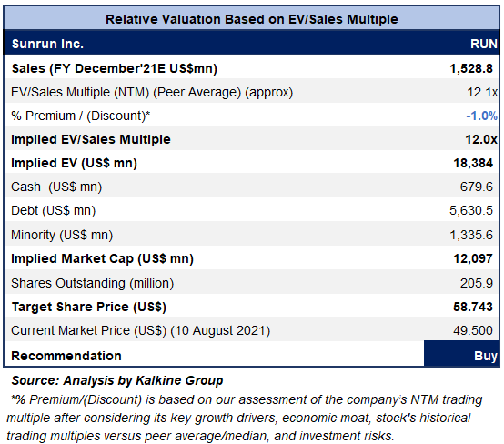
Task: Select the 'Recommendation' row label
Action: (66, 357)
